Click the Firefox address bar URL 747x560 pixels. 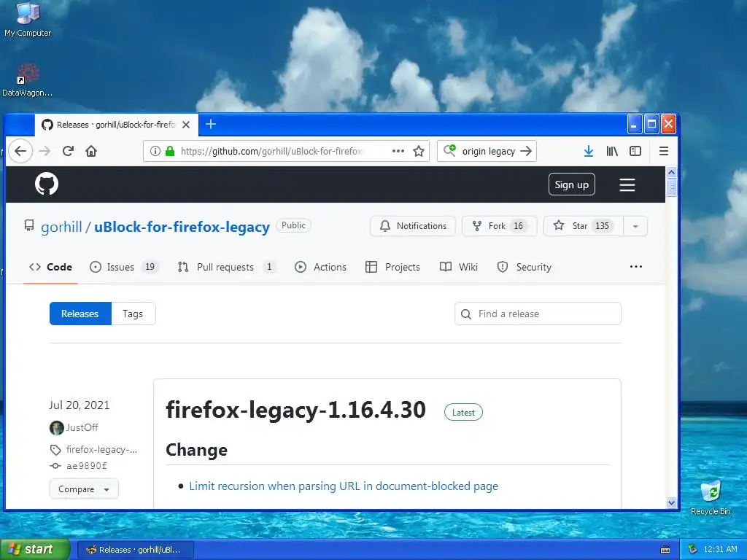click(x=271, y=152)
